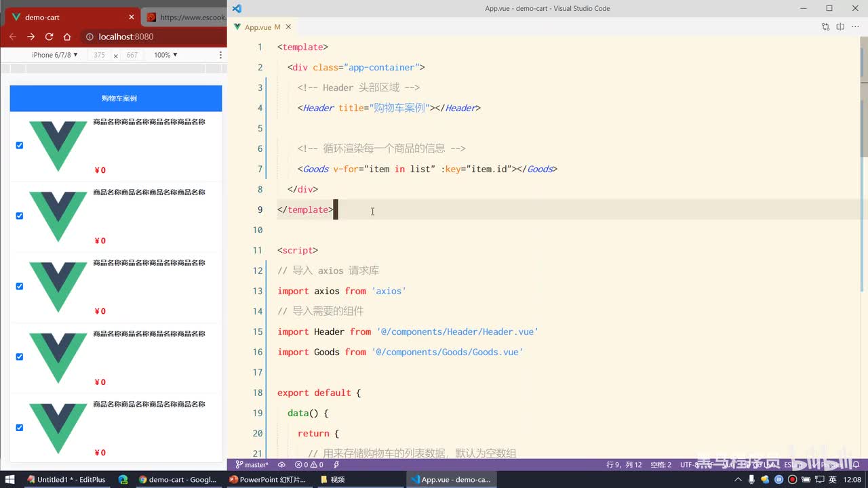The width and height of the screenshot is (868, 488).
Task: Click the indentation setting 空格: 2 in status bar
Action: point(660,465)
